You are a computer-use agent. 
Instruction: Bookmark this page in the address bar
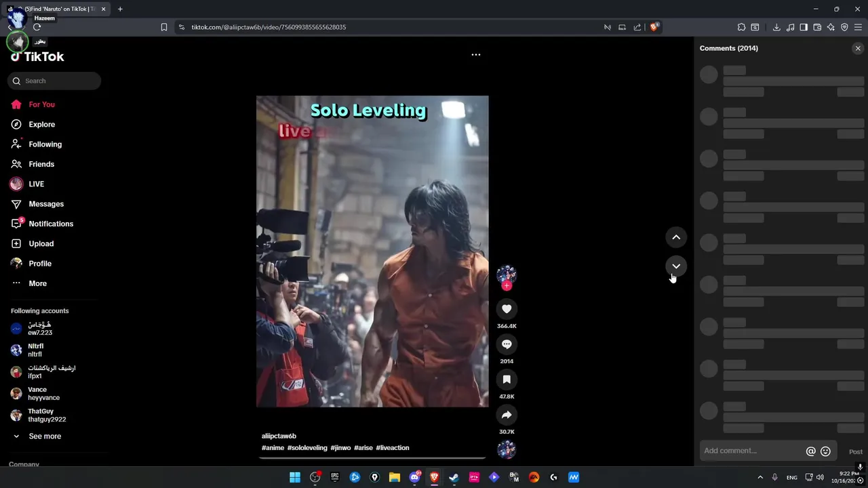tap(164, 27)
